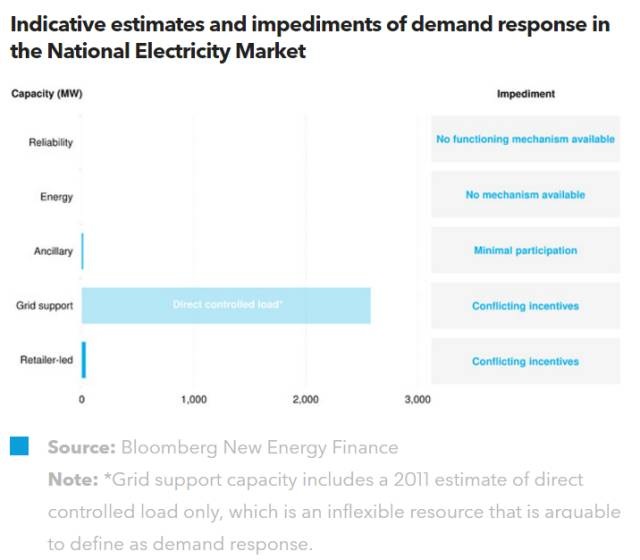The image size is (640, 560).
Task: Click the Retailer-led row label
Action: (x=47, y=361)
